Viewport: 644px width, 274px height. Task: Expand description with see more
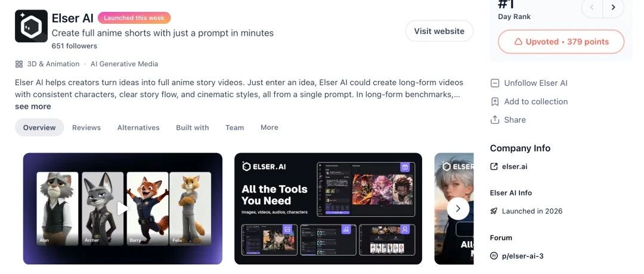pos(33,107)
